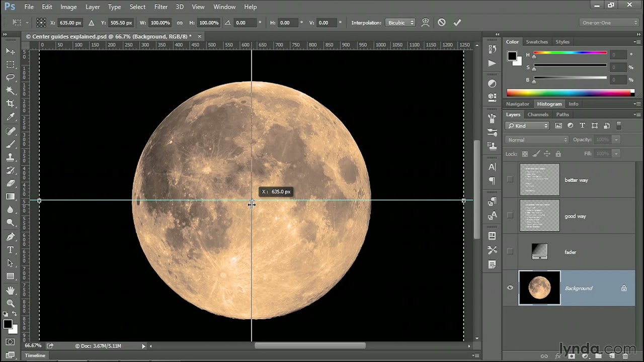
Task: Cancel the transform with the slashed-circle button
Action: pyautogui.click(x=442, y=22)
